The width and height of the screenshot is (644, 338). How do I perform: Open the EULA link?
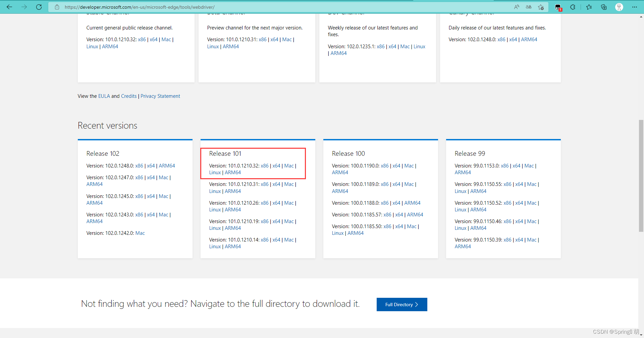[104, 96]
